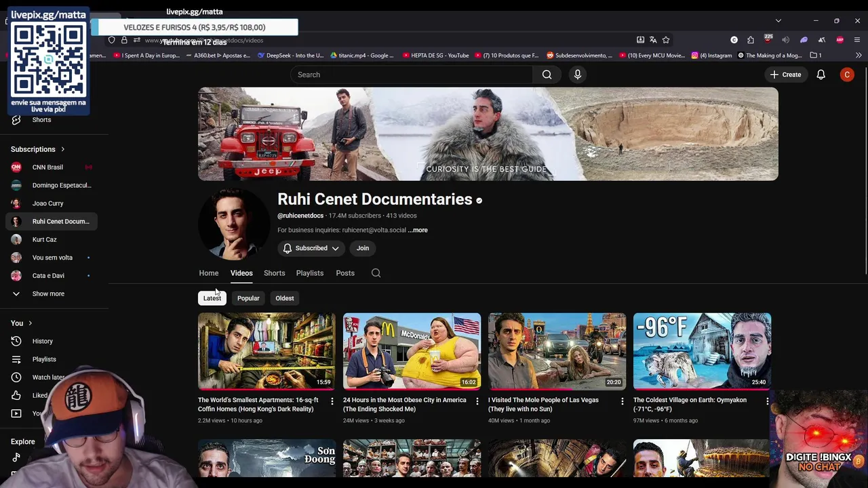This screenshot has height=488, width=868.
Task: Switch to the channel Posts tab
Action: pos(345,273)
